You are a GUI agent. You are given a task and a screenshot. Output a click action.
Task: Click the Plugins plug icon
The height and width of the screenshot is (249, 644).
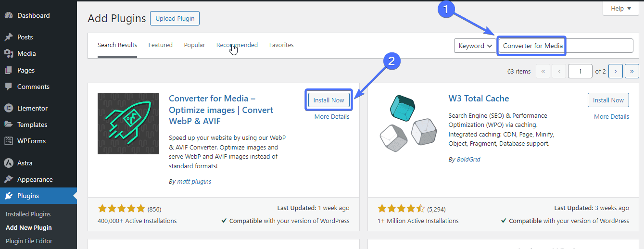9,196
